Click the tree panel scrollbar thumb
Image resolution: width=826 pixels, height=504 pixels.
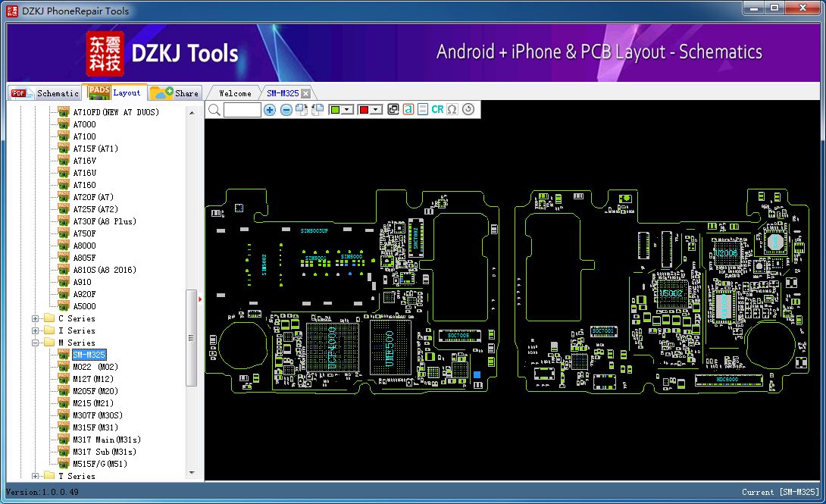click(x=192, y=338)
